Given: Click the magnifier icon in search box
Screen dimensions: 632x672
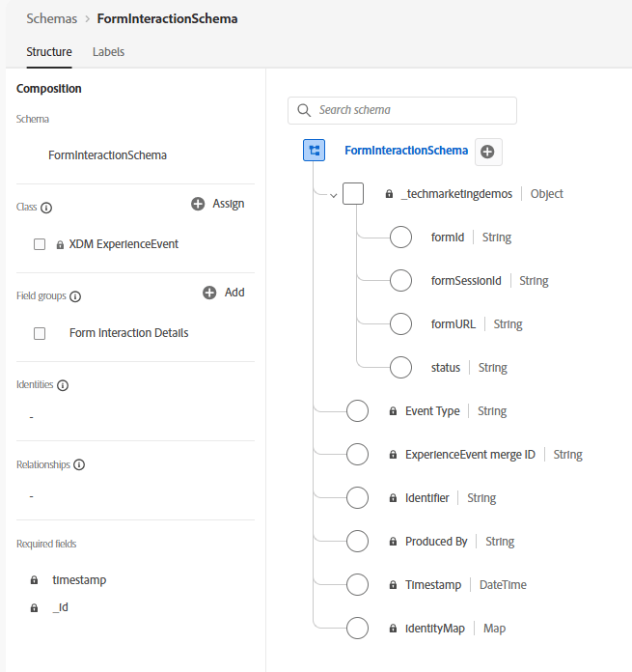Looking at the screenshot, I should coord(304,110).
